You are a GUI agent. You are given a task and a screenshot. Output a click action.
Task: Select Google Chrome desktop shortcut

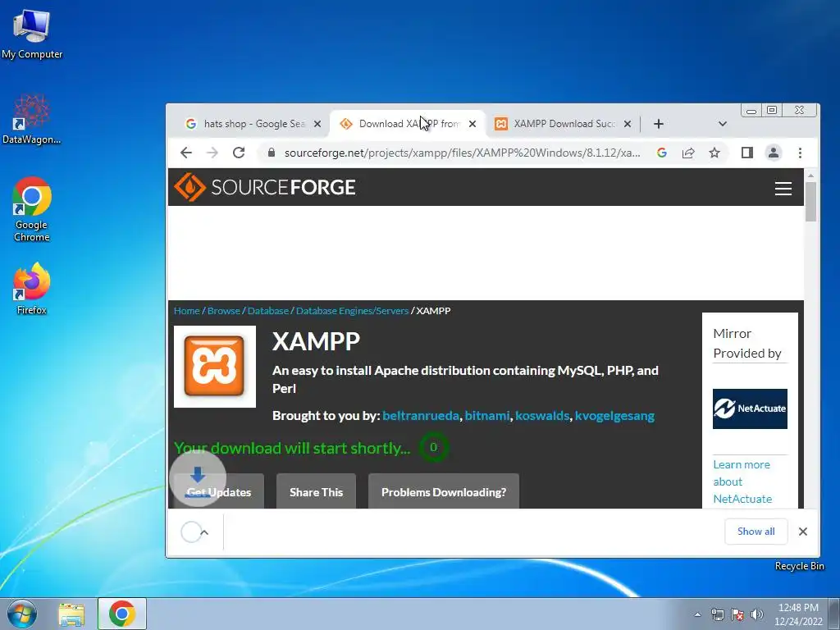32,209
